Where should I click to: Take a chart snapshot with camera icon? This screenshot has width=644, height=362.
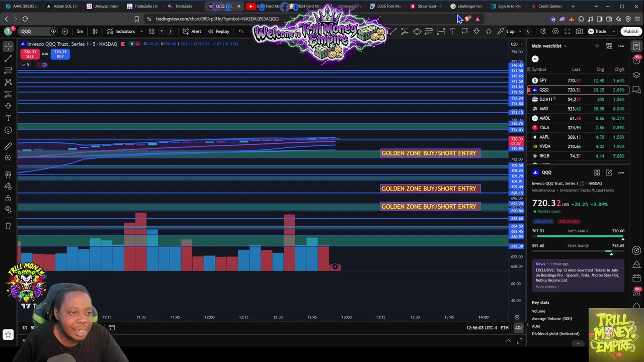click(x=580, y=31)
